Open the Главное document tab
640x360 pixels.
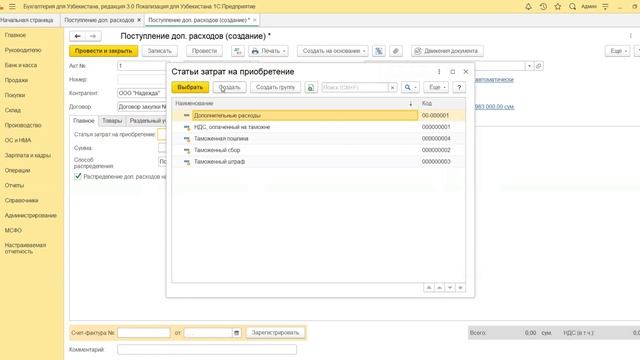tap(84, 121)
